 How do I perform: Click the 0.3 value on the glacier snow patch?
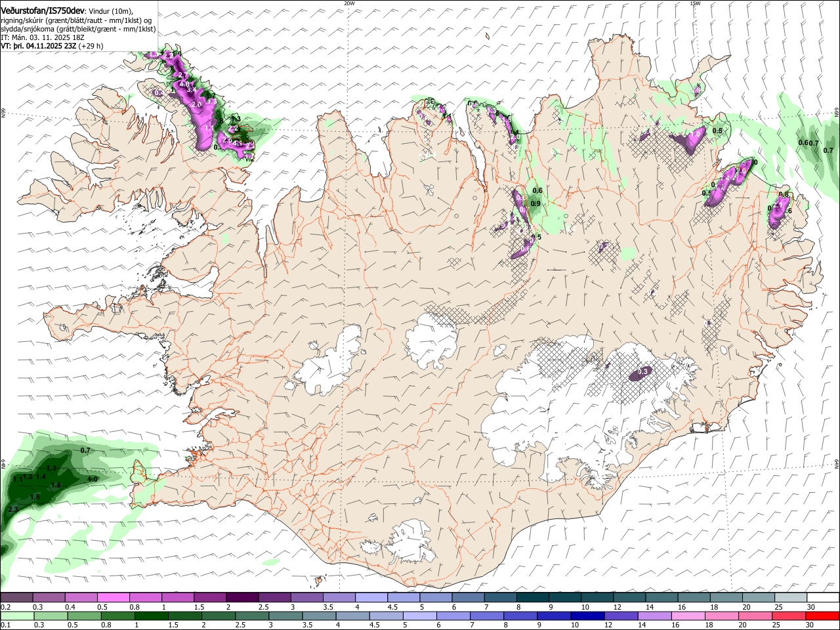pyautogui.click(x=643, y=371)
